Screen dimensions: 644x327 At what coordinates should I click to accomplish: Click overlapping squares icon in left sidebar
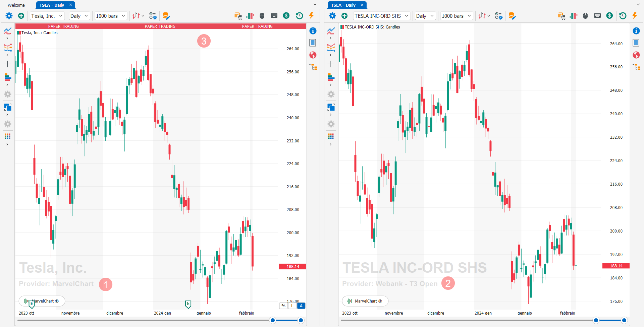[7, 107]
